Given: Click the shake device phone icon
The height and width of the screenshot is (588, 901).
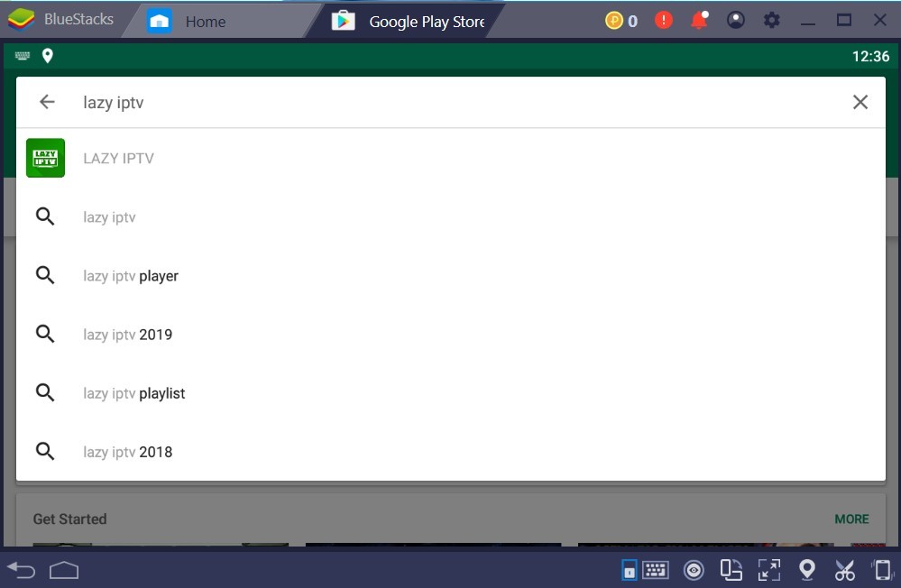Looking at the screenshot, I should [881, 570].
